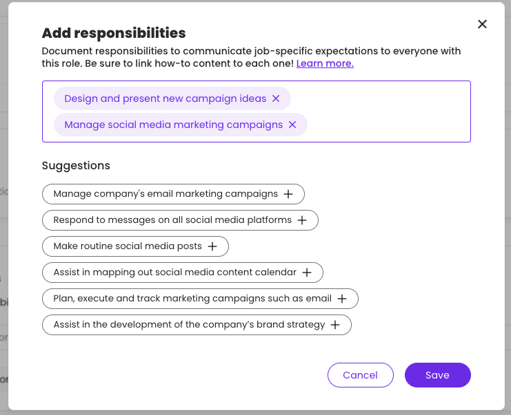The height and width of the screenshot is (415, 511).
Task: Click plus icon on 'Plan, execute and track' suggestion
Action: click(x=342, y=299)
